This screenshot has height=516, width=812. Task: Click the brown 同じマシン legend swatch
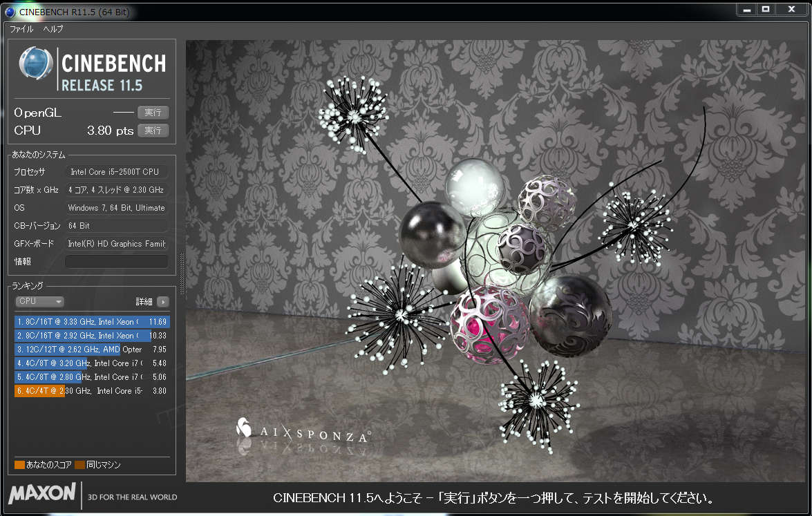point(79,465)
